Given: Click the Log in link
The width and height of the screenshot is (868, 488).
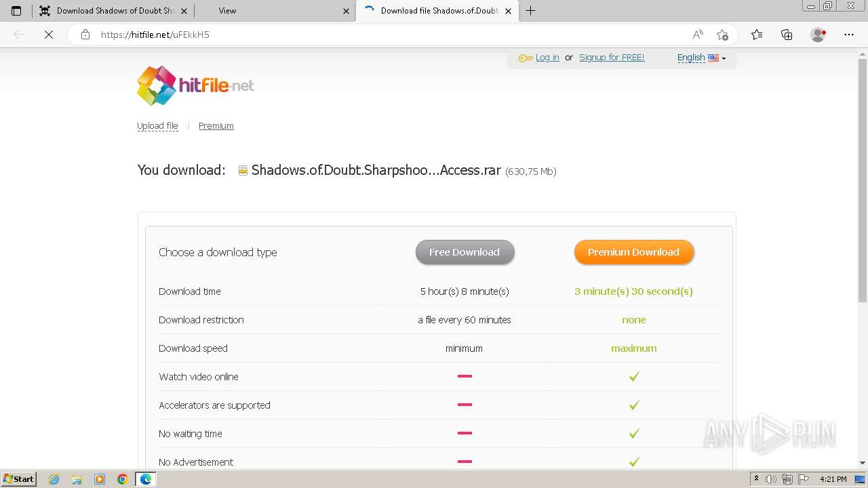Looking at the screenshot, I should click(x=547, y=58).
